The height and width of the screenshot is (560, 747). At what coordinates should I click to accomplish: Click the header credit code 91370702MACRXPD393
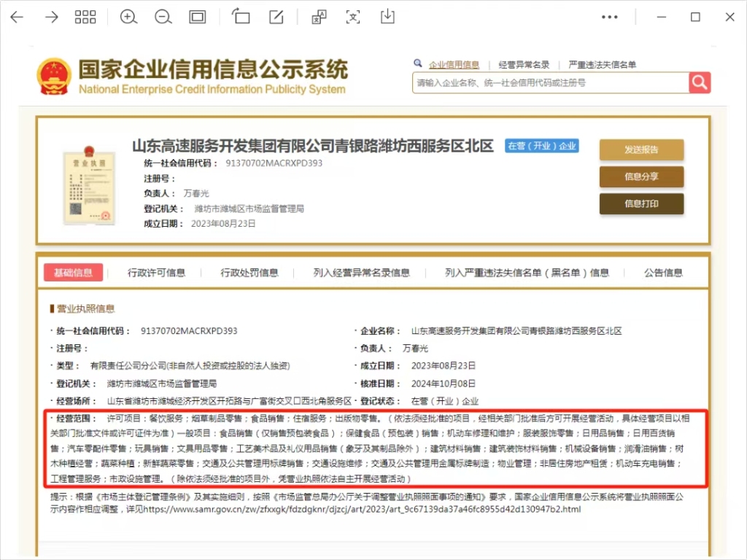tap(274, 163)
